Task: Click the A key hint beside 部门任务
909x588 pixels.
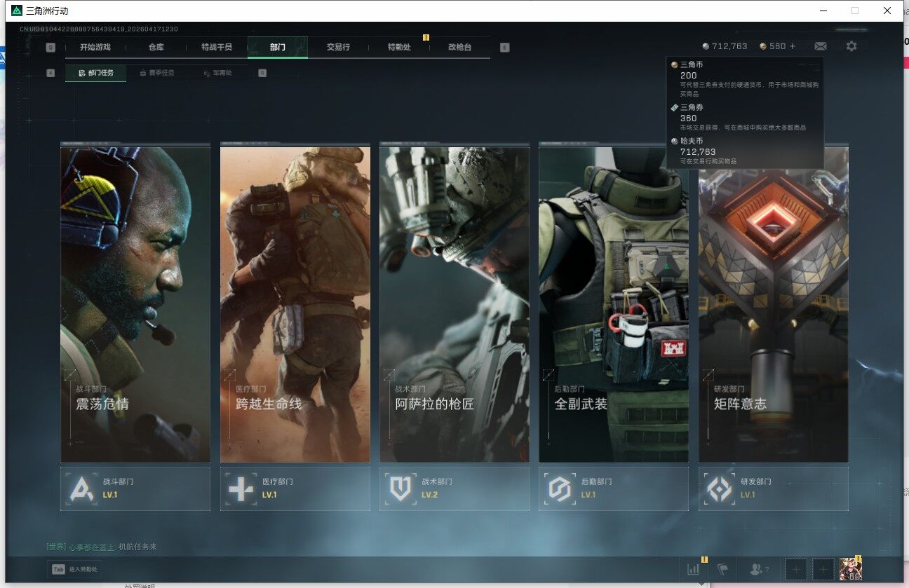Action: click(x=50, y=73)
